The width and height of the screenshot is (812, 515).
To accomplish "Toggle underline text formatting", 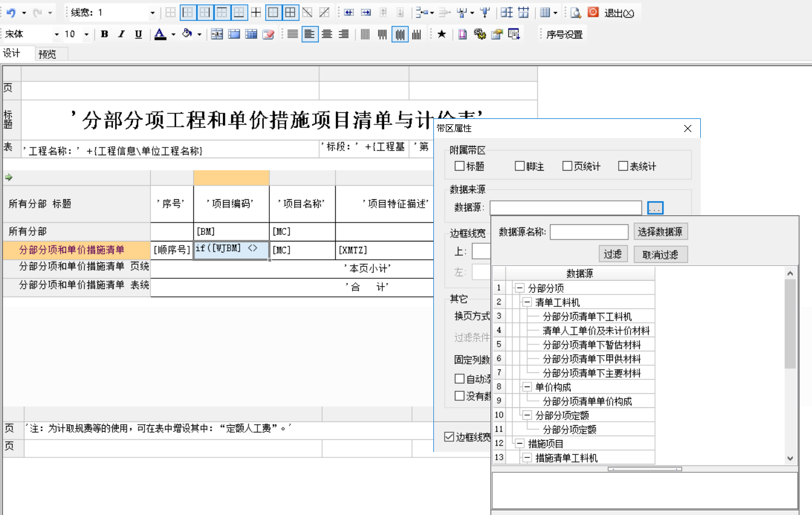I will [x=138, y=34].
